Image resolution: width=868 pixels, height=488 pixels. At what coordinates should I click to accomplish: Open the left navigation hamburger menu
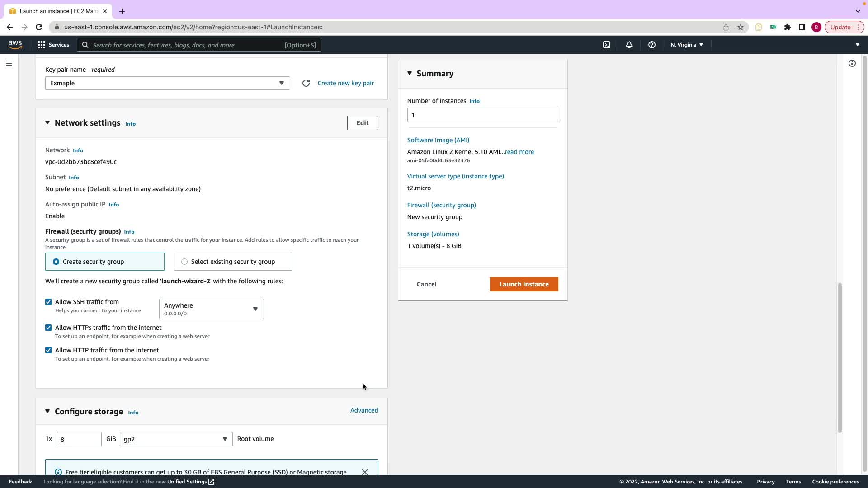[9, 63]
